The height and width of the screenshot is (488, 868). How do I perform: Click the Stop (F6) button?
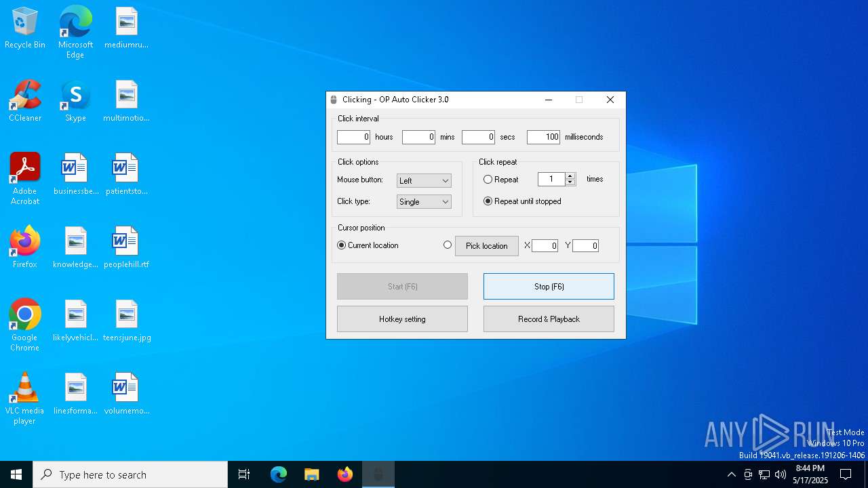tap(549, 287)
